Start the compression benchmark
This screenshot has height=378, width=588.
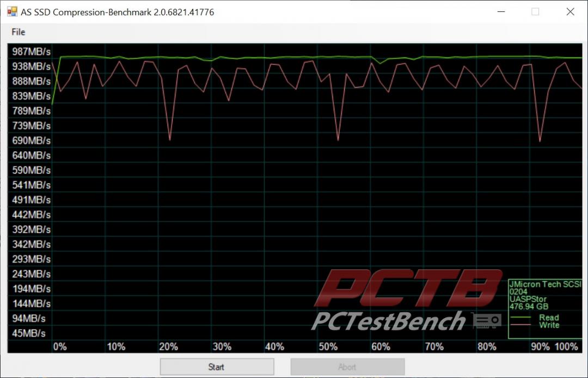coord(217,367)
